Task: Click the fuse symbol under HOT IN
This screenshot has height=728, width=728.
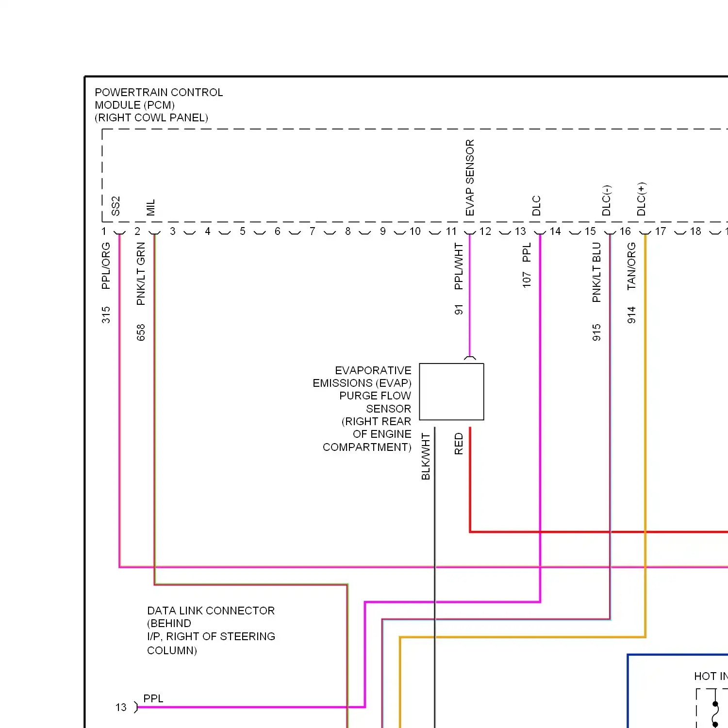Action: (715, 714)
